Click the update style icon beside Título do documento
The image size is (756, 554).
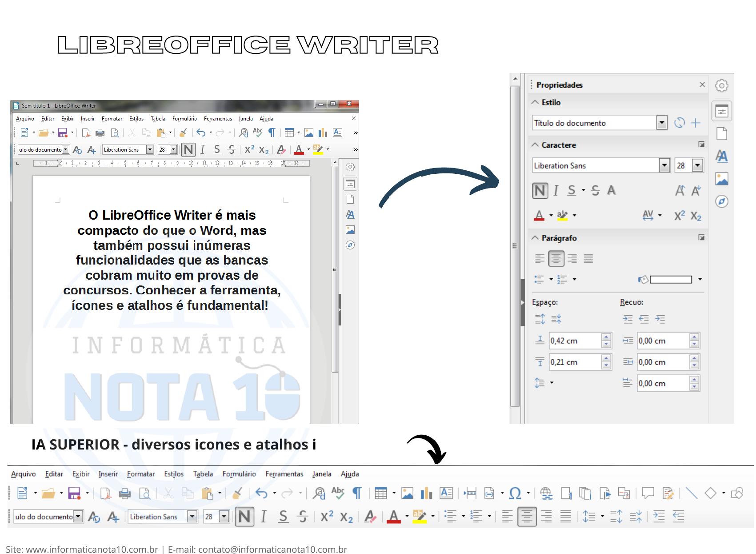(679, 123)
